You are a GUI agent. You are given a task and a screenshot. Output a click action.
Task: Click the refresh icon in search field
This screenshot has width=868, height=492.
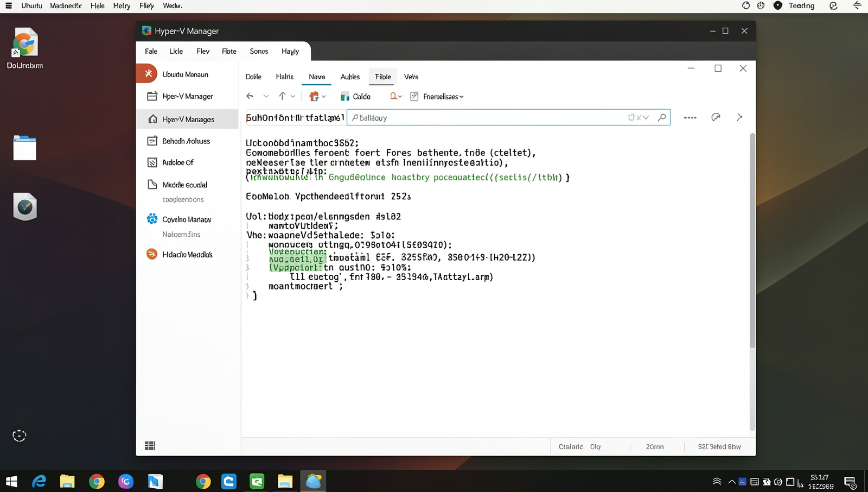click(631, 117)
